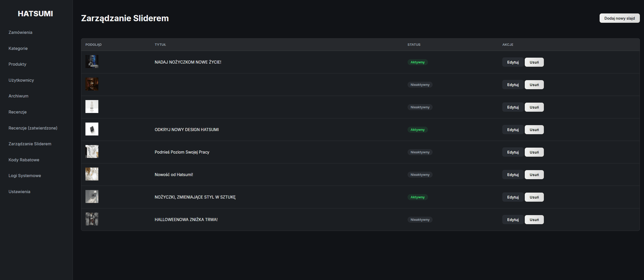Screen dimensions: 644x280
Task: Click Nieaktywny badge of HALLOWEENOWA ZNIŻKA TRWA!
Action: click(x=420, y=220)
